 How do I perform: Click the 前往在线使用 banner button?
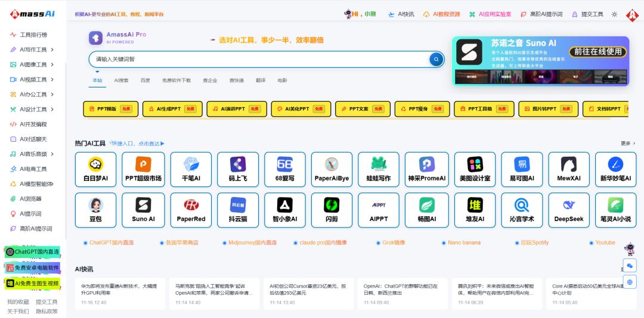tap(597, 52)
